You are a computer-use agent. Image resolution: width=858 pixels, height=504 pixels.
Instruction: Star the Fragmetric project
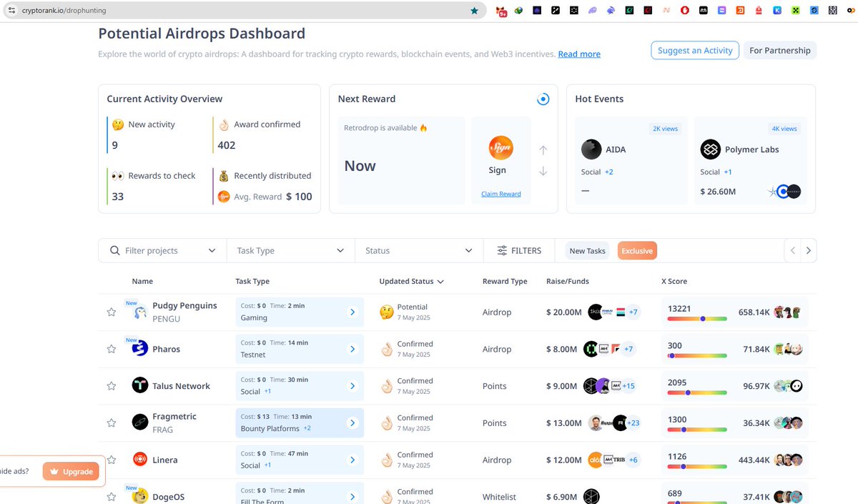click(x=112, y=423)
